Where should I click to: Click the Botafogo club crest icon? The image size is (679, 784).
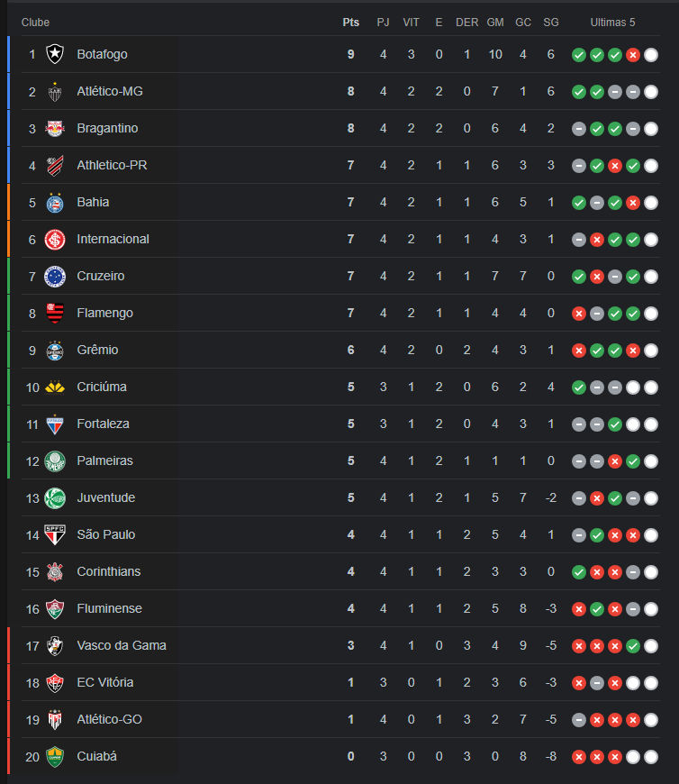tap(55, 55)
